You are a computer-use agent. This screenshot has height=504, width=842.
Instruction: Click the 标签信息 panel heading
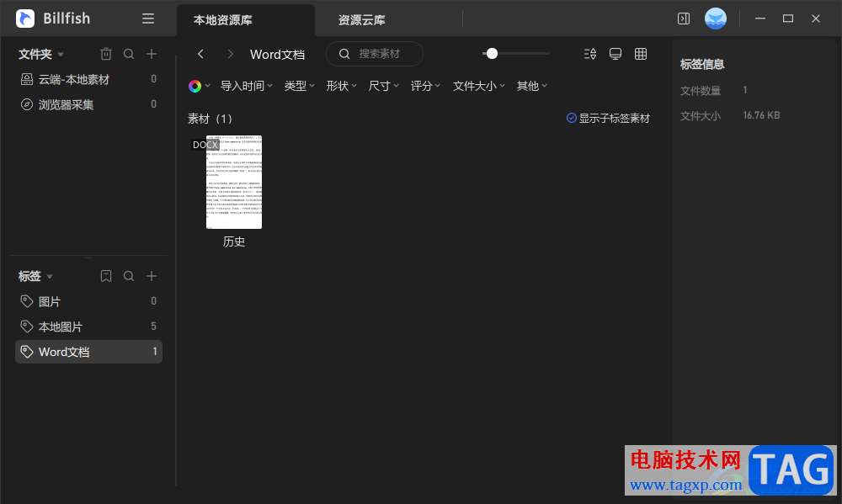click(702, 65)
